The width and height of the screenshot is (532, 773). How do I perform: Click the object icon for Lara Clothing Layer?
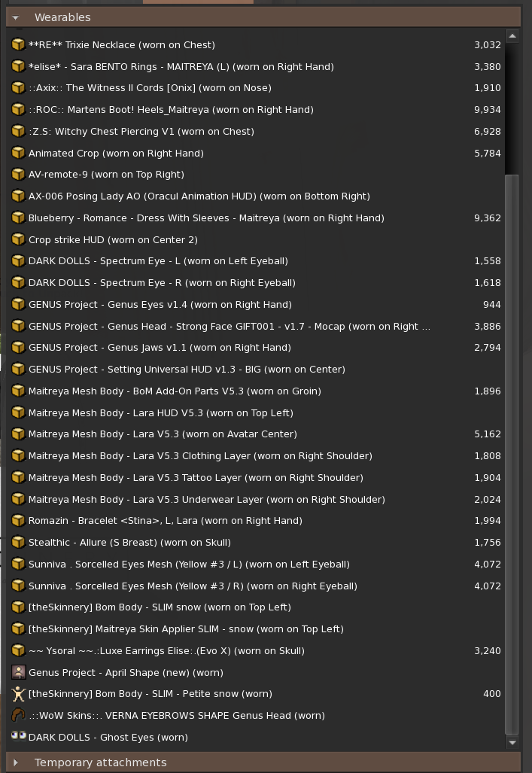tap(18, 456)
